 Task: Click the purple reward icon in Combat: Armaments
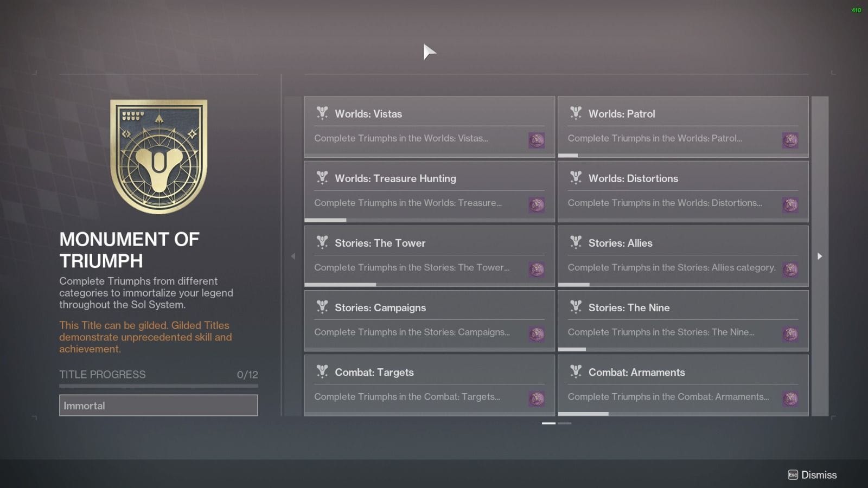coord(790,399)
